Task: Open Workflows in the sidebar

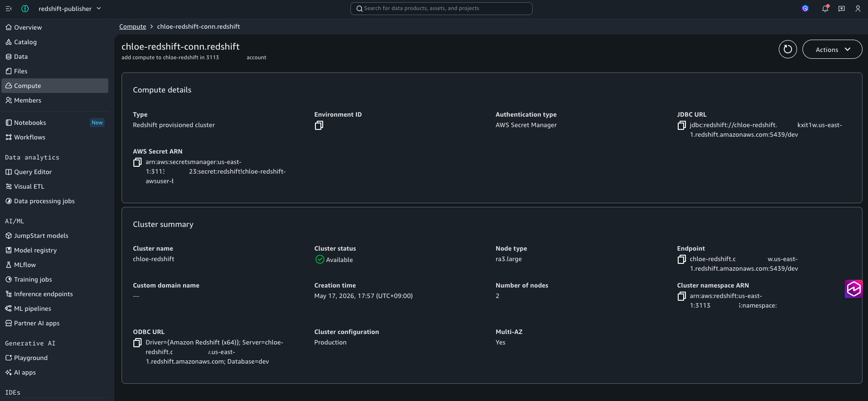Action: pos(55,137)
